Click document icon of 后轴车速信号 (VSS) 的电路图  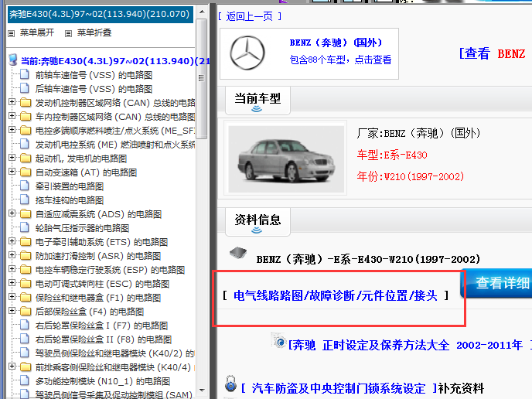(x=25, y=88)
